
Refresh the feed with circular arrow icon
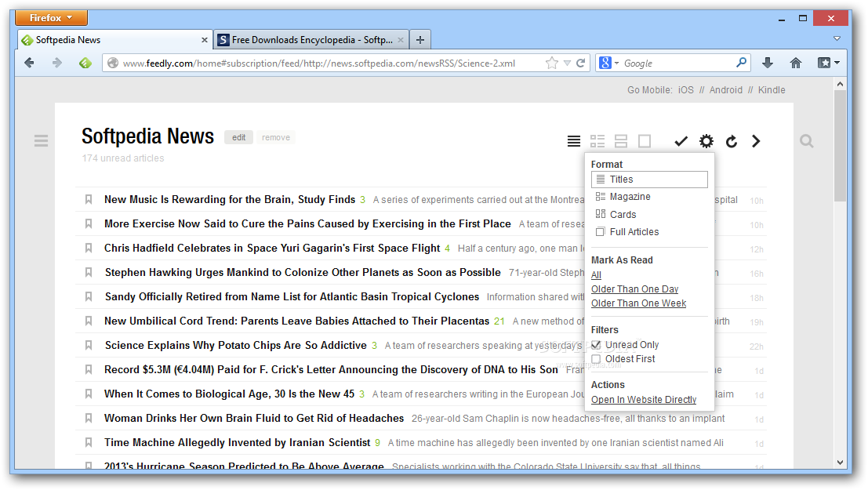(732, 142)
